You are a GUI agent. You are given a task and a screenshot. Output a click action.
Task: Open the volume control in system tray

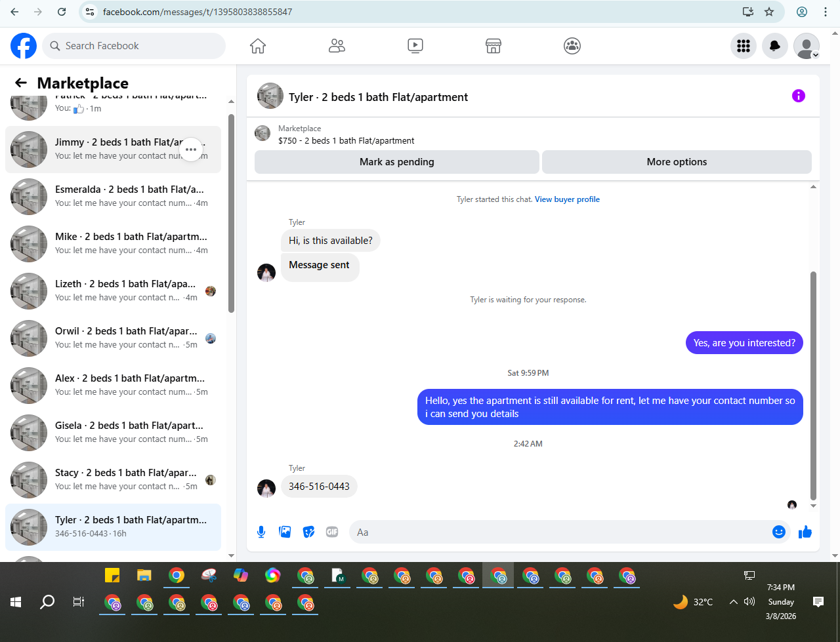[x=749, y=602]
